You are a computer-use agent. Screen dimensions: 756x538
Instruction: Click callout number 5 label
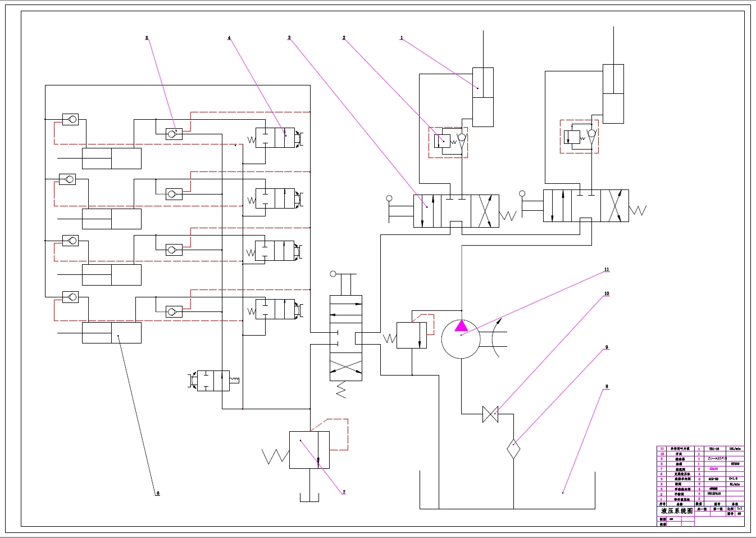[x=147, y=38]
